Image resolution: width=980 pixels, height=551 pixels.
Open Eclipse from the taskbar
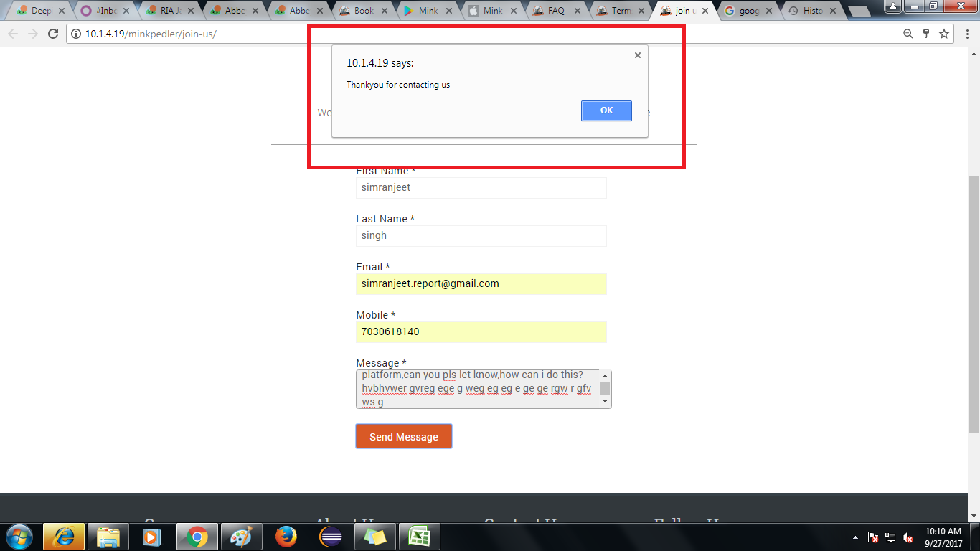tap(331, 537)
